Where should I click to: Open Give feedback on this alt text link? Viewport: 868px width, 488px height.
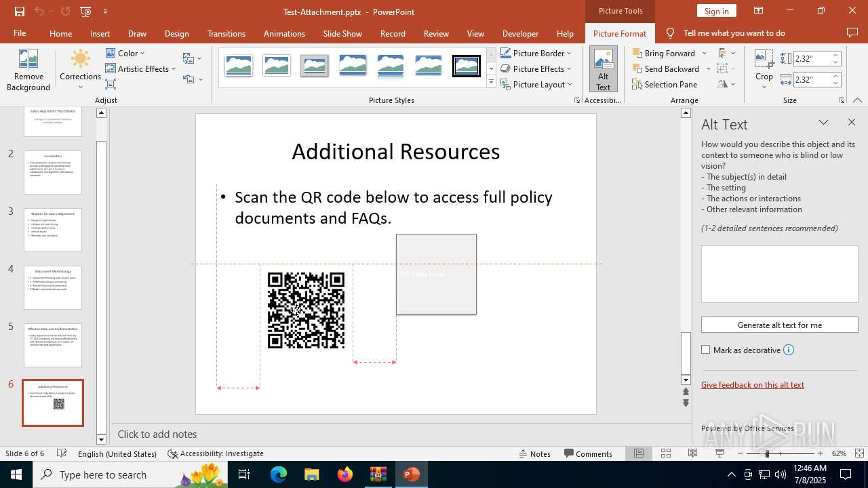pyautogui.click(x=752, y=384)
